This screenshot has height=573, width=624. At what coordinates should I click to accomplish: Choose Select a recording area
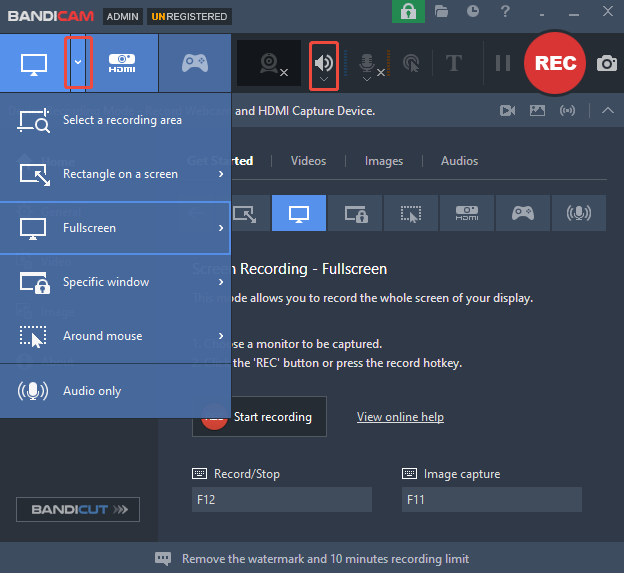(115, 120)
